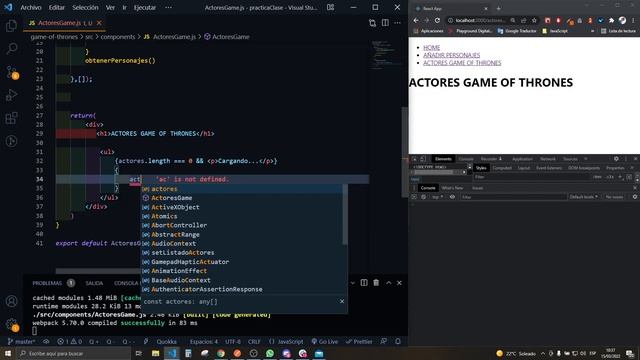Image resolution: width=640 pixels, height=360 pixels.
Task: Click the Windows taskbar search box
Action: pos(74,353)
